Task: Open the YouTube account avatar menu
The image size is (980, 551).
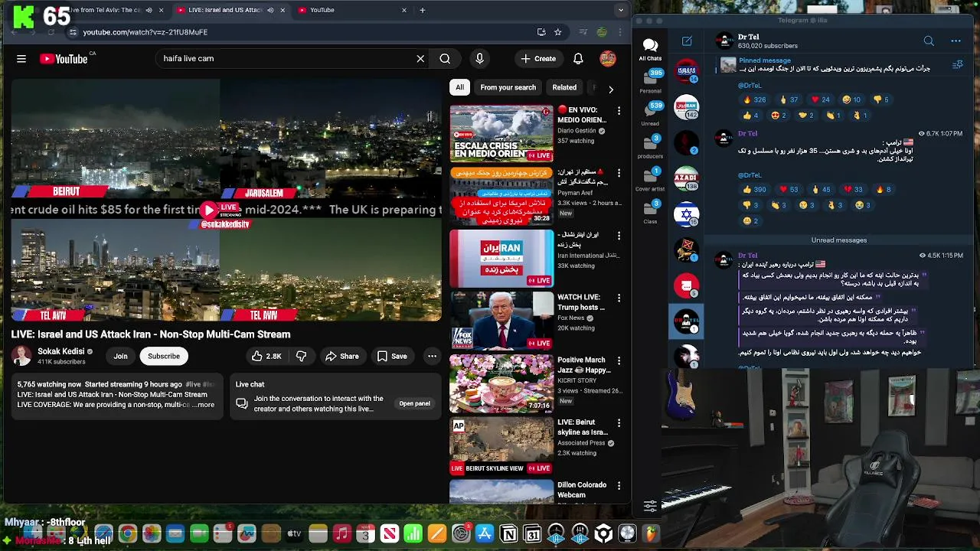Action: 608,59
